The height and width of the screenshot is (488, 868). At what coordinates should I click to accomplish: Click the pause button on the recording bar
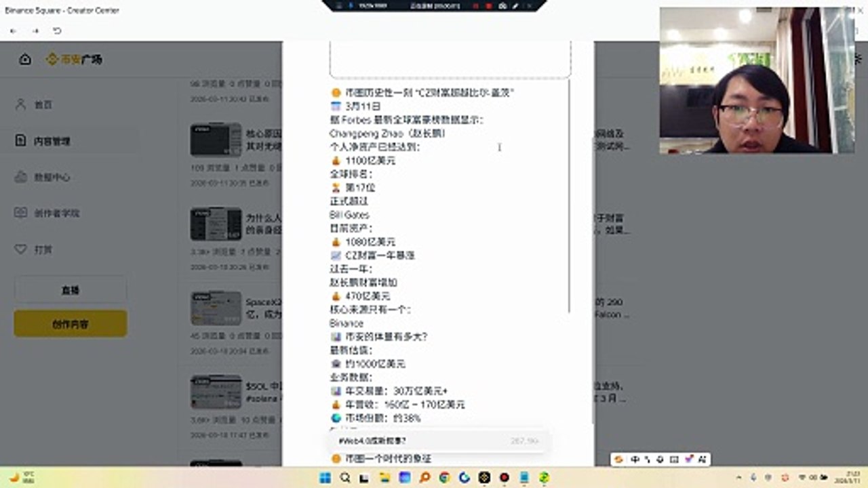click(x=475, y=5)
